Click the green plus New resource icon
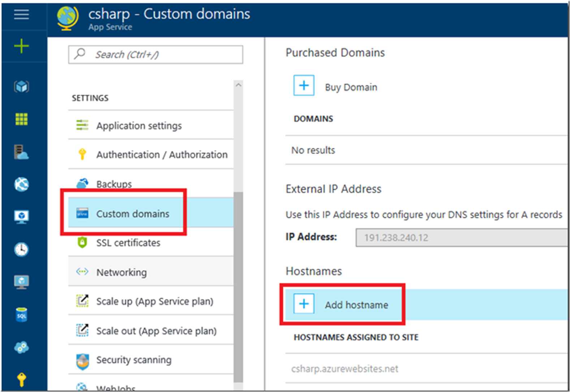This screenshot has height=392, width=570. [x=21, y=46]
